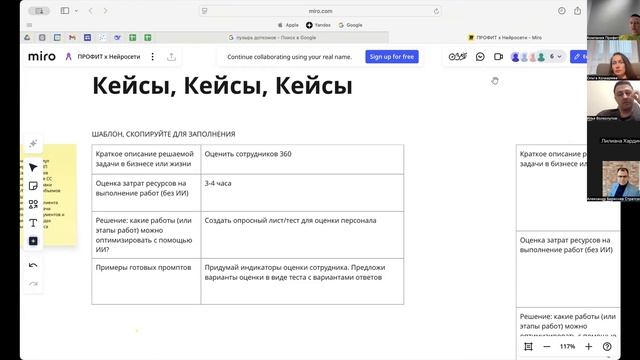Click the woman's video thumbnail
The image size is (640, 360).
point(613,60)
